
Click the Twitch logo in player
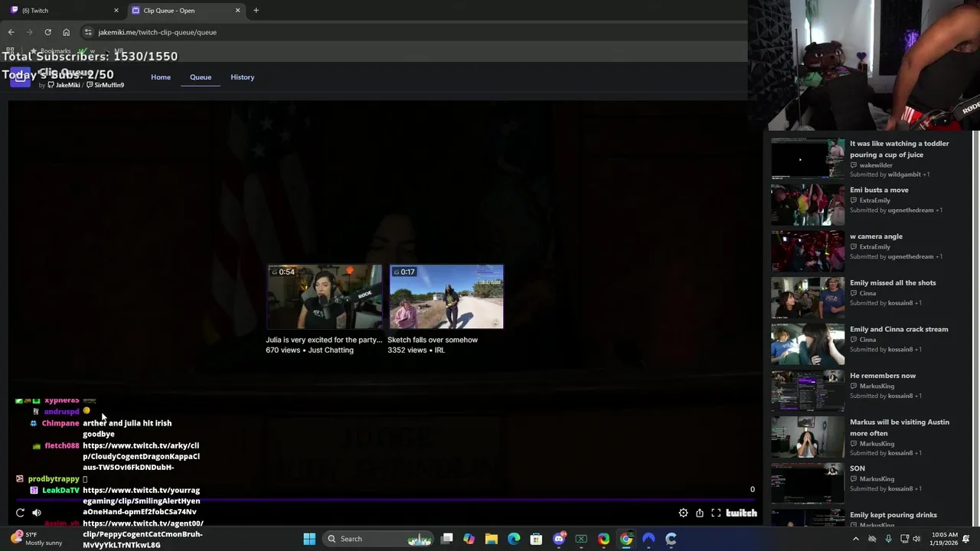coord(741,513)
